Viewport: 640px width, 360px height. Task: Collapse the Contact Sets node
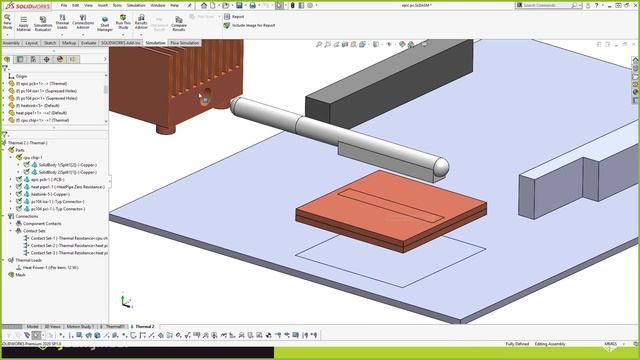pos(11,231)
